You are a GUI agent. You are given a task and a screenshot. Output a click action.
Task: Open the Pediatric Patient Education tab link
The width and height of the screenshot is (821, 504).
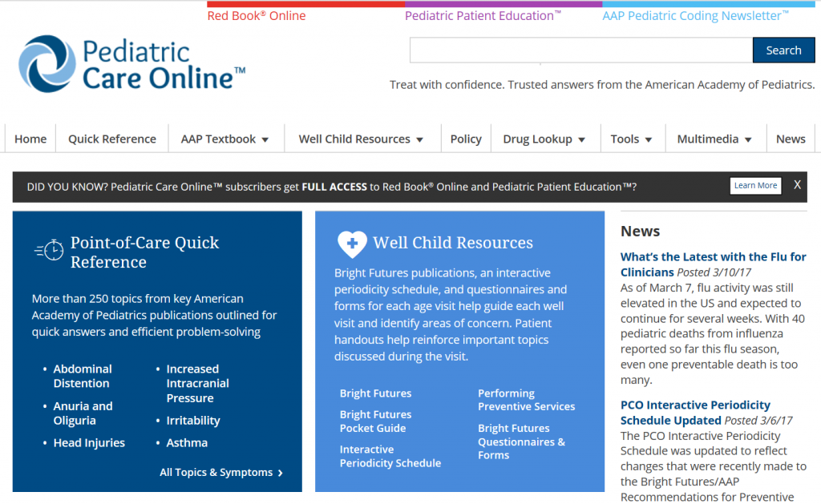pos(483,16)
